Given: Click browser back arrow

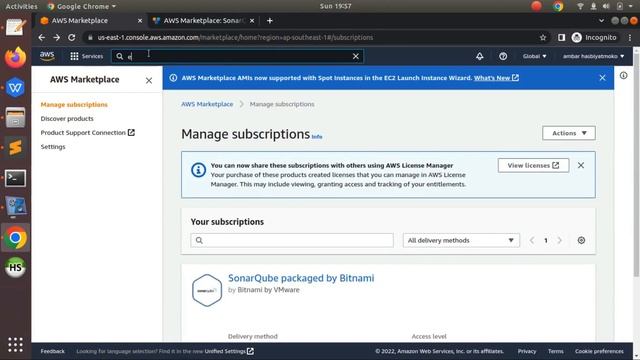Looking at the screenshot, I should (42, 38).
